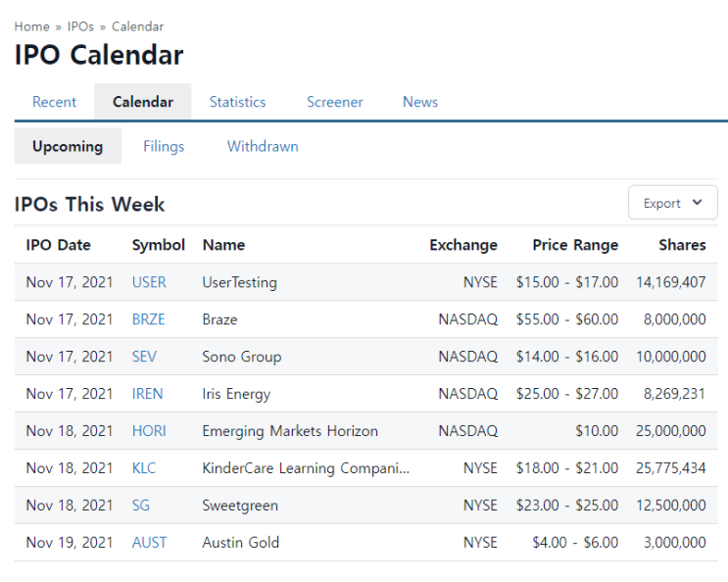Screen dimensions: 728x582
Task: Click the NYSE exchange cell for UserTesting
Action: point(480,282)
